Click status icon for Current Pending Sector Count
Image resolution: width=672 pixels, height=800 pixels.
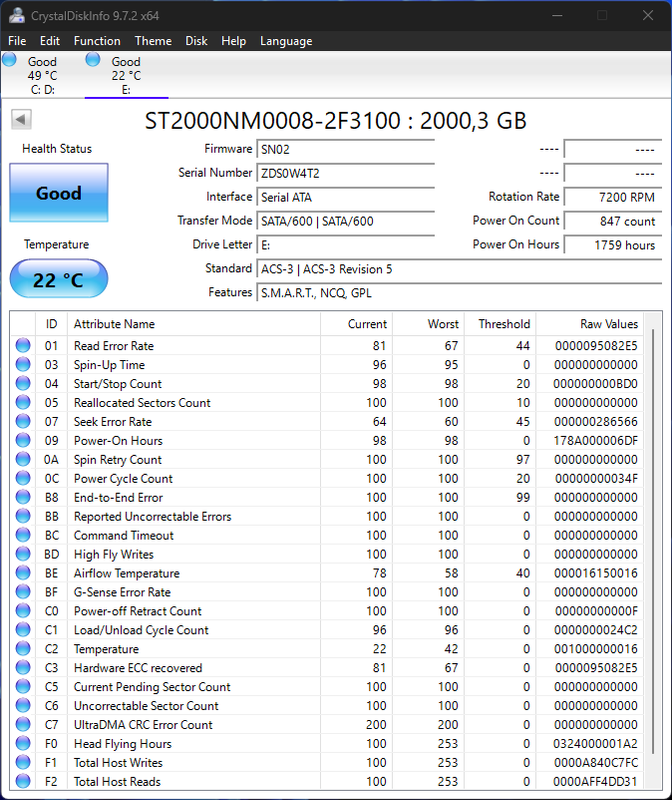tap(23, 686)
